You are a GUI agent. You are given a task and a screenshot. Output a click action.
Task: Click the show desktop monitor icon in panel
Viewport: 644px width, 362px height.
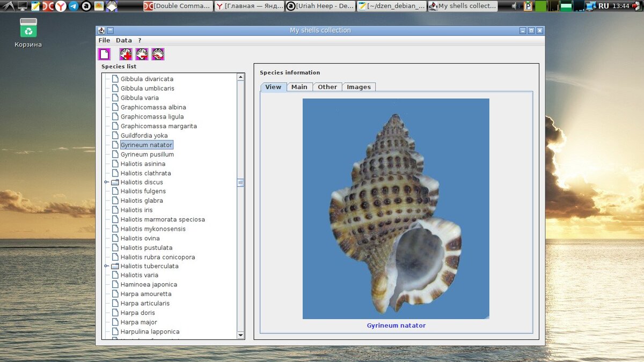[23, 6]
